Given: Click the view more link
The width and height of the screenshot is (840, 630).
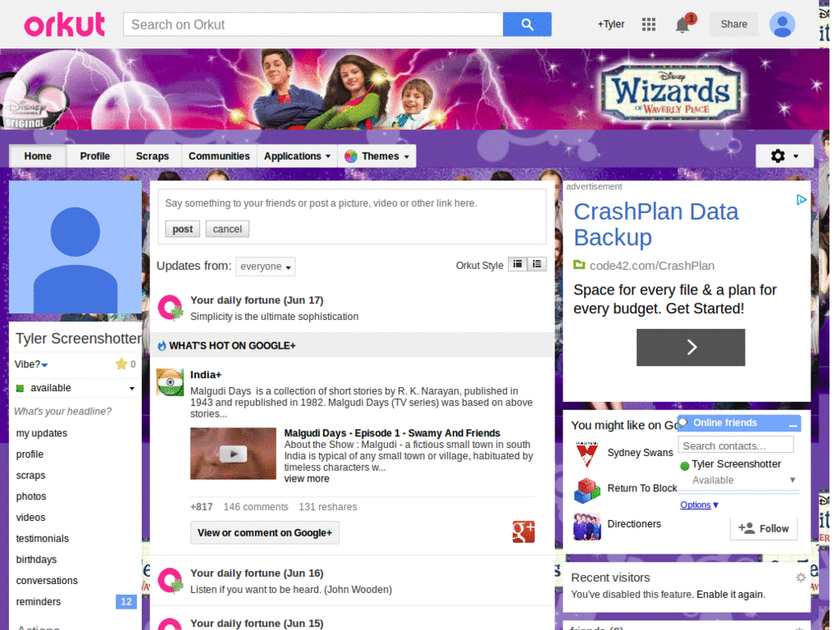Looking at the screenshot, I should pos(307,478).
